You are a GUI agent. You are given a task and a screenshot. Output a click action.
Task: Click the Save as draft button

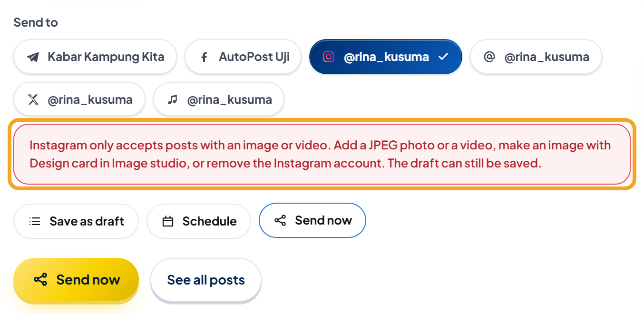tap(76, 221)
